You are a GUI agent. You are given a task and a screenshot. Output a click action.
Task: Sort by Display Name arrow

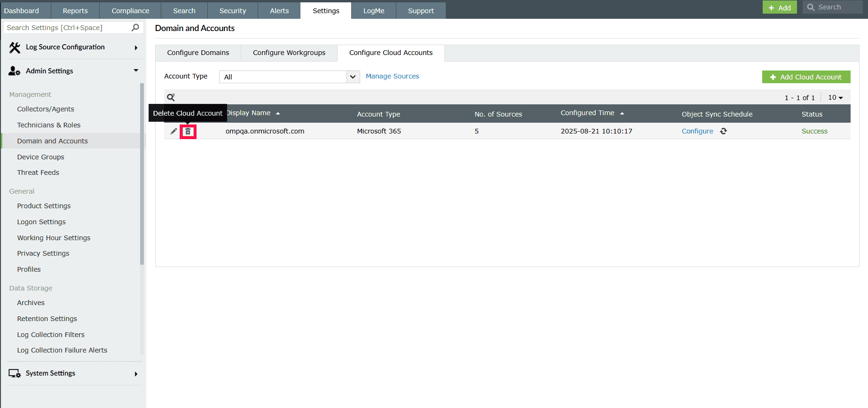pos(278,113)
